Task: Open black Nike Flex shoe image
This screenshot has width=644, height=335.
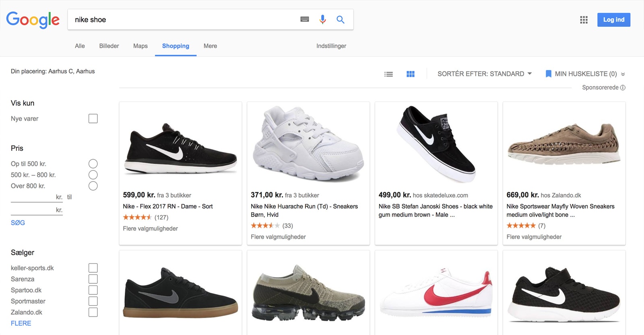Action: click(x=180, y=148)
